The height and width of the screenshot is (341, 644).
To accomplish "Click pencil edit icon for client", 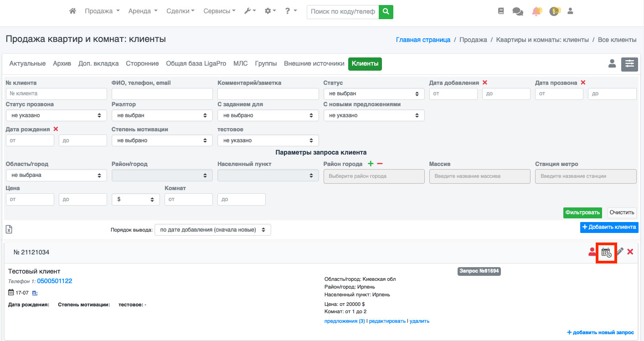I will (x=620, y=252).
